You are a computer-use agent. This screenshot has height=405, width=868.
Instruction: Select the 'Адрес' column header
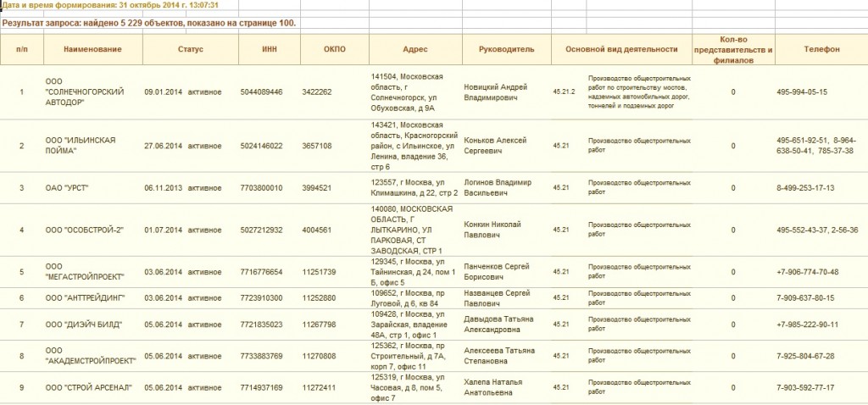coord(415,50)
